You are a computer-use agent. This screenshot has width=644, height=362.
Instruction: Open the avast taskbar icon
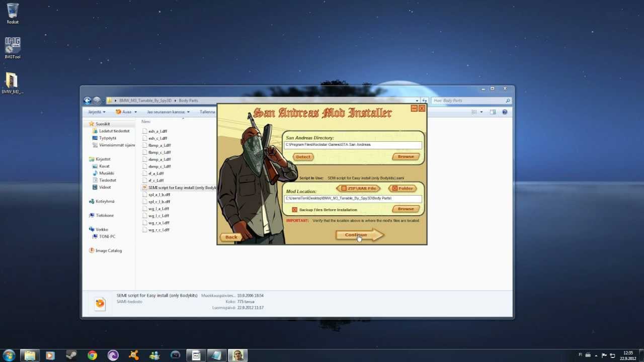click(134, 355)
